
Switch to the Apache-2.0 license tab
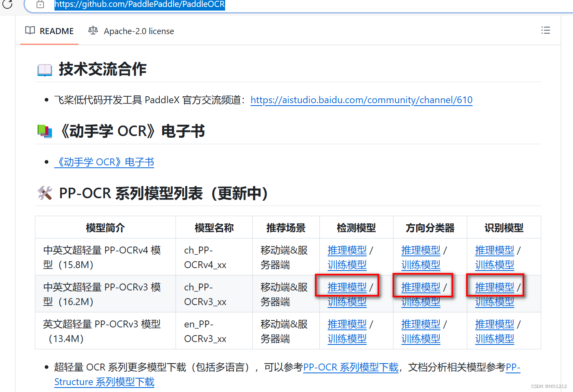(x=131, y=31)
